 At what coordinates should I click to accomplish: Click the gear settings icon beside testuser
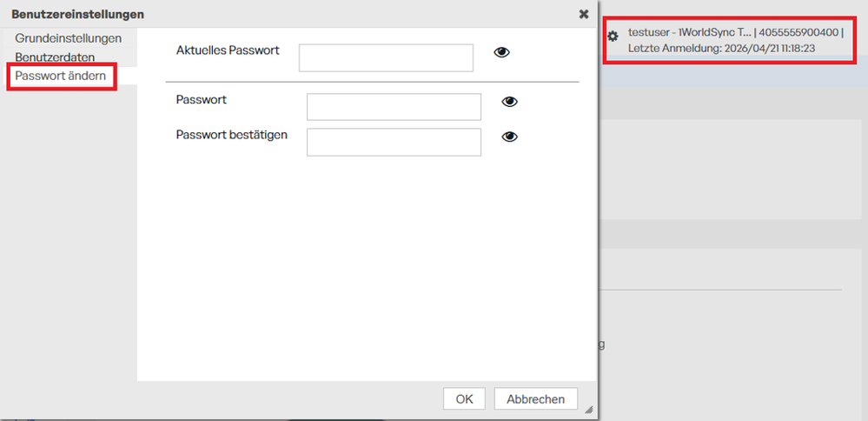pos(613,36)
